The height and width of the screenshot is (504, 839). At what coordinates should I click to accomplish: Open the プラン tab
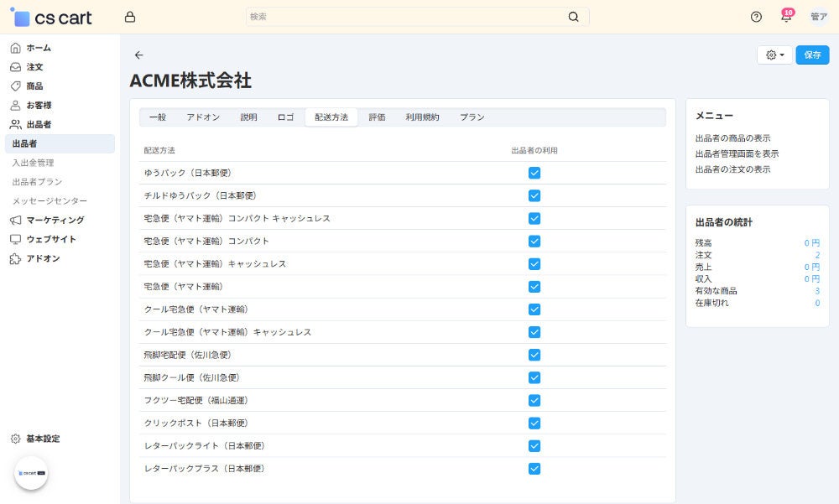pos(472,117)
